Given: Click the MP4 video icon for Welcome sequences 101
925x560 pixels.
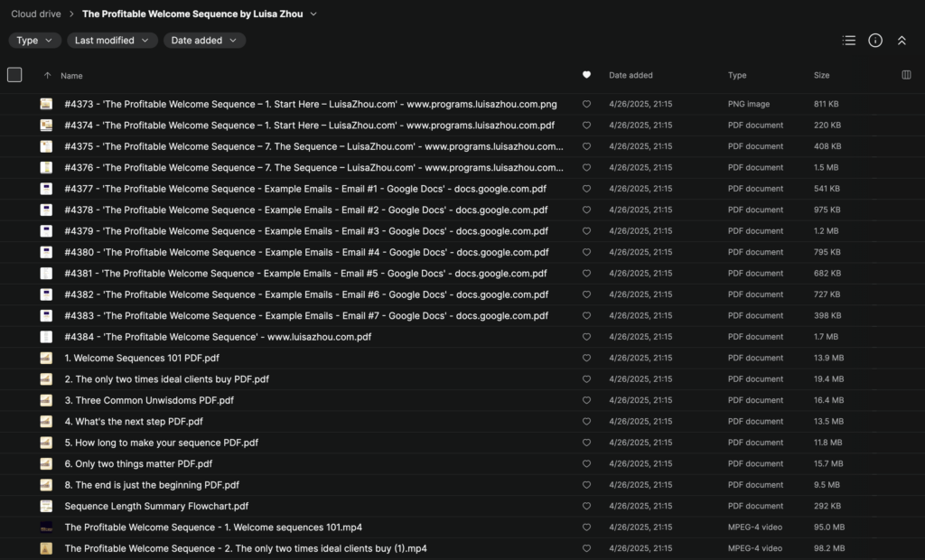Looking at the screenshot, I should click(x=46, y=527).
